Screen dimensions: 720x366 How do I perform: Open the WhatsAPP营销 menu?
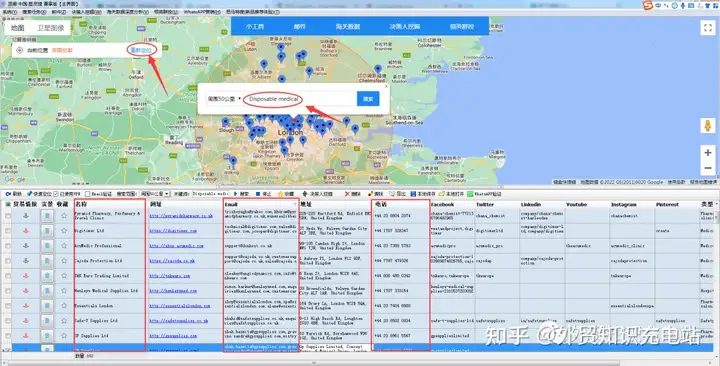[x=202, y=12]
